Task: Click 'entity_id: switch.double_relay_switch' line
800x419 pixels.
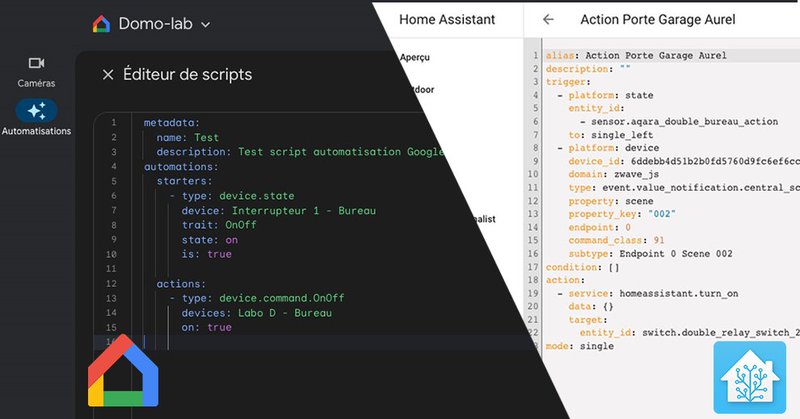Action: (690, 332)
